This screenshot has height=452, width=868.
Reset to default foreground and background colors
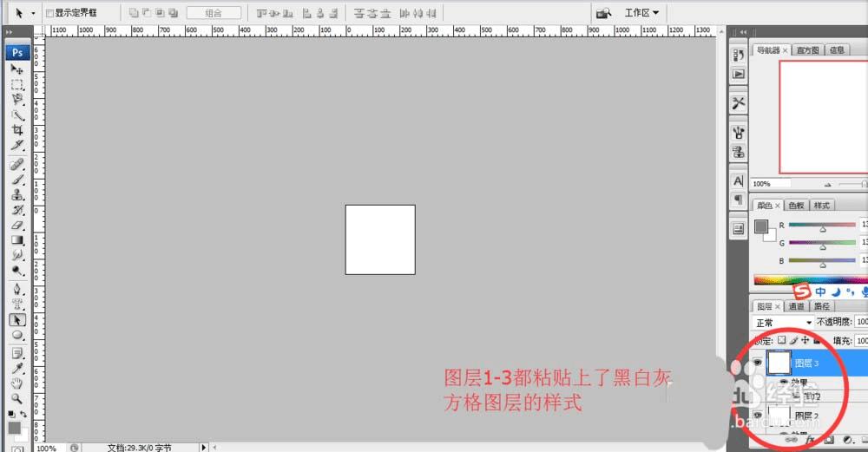coord(11,414)
